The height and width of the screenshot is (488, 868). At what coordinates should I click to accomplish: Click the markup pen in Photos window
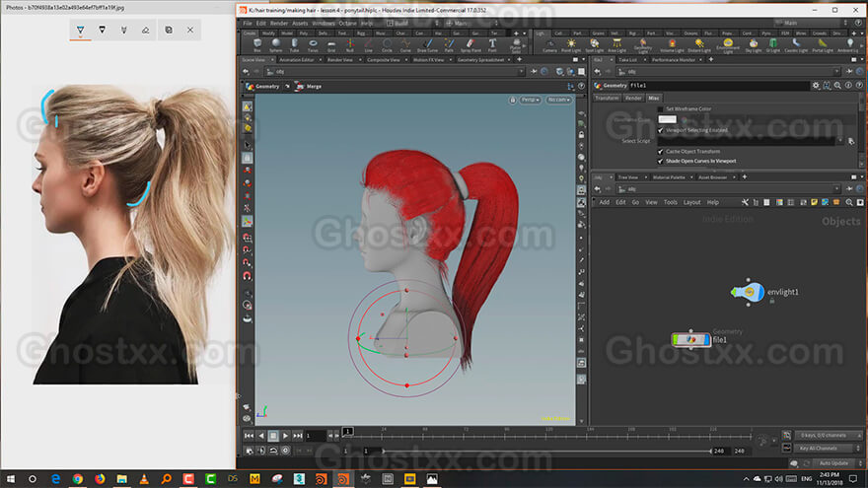pos(80,30)
